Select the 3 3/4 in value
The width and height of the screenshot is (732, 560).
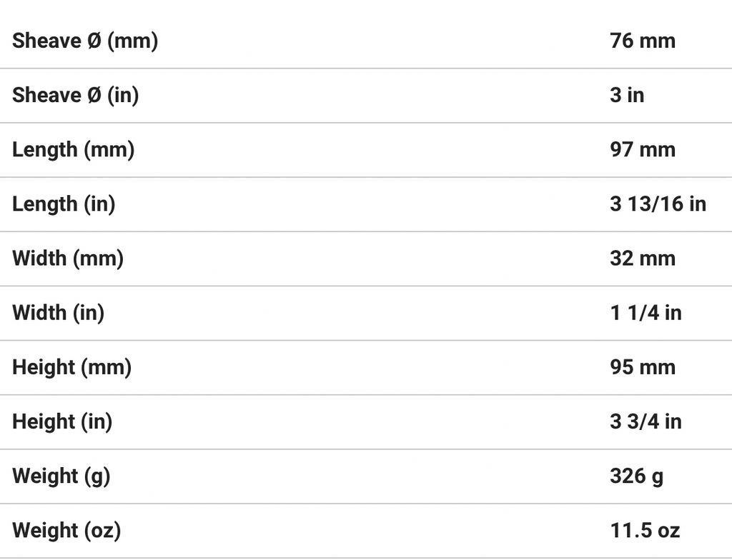(x=646, y=421)
